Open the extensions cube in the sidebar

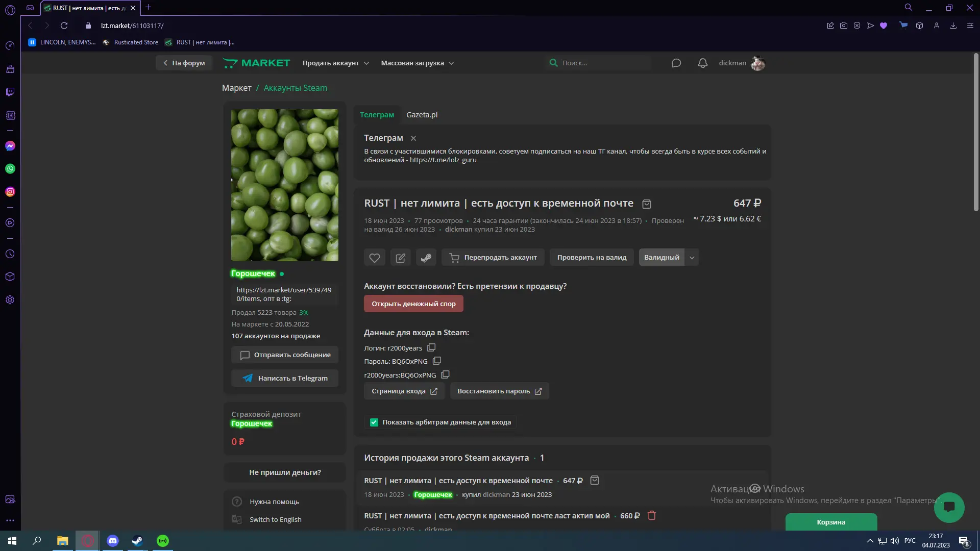click(10, 277)
